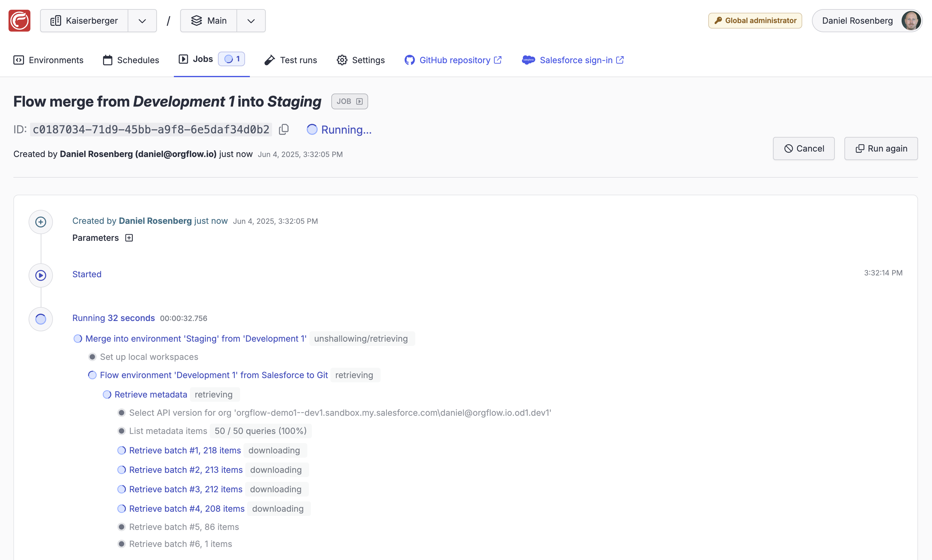This screenshot has height=560, width=932.
Task: Copy the job ID using the copy icon
Action: [284, 129]
